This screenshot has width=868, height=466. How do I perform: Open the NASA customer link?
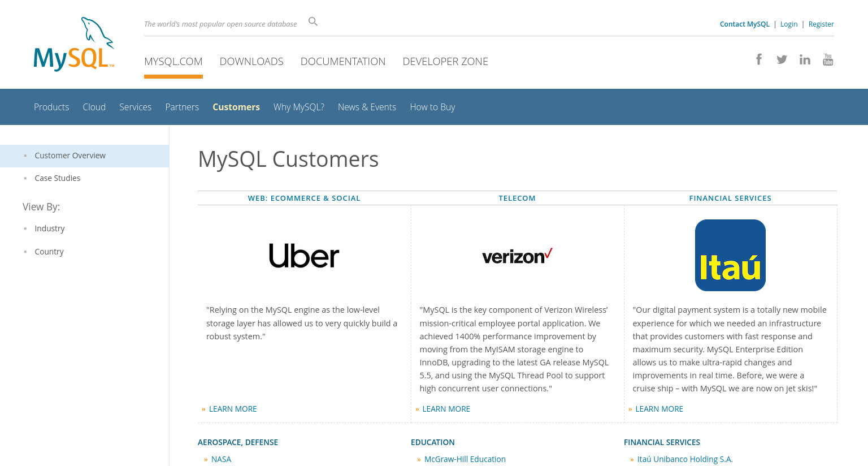[x=221, y=459]
